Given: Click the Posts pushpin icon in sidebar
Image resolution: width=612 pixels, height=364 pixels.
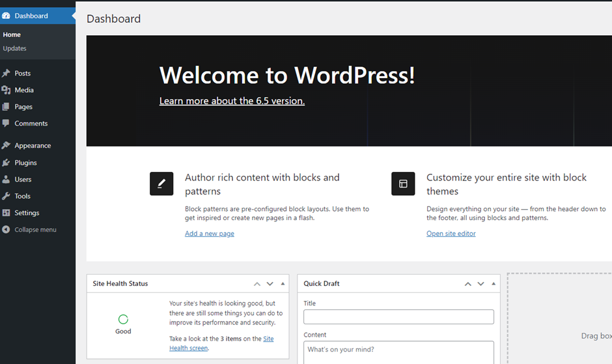Looking at the screenshot, I should 7,74.
